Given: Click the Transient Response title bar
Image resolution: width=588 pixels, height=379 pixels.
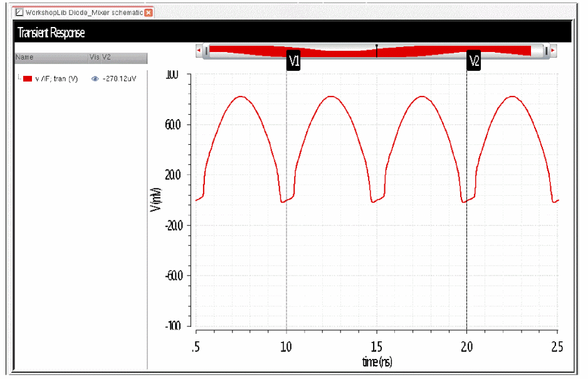Looking at the screenshot, I should click(293, 32).
